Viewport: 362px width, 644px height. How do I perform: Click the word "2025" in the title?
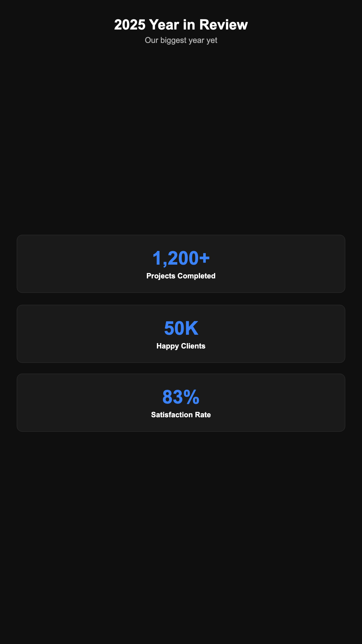click(x=130, y=25)
